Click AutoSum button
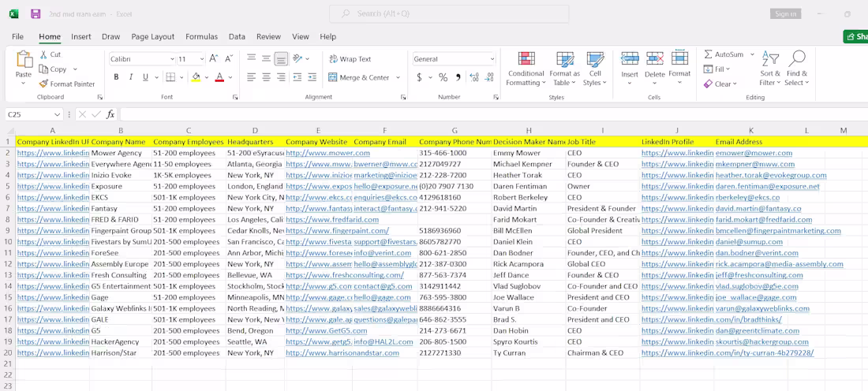The height and width of the screenshot is (391, 868). 724,54
